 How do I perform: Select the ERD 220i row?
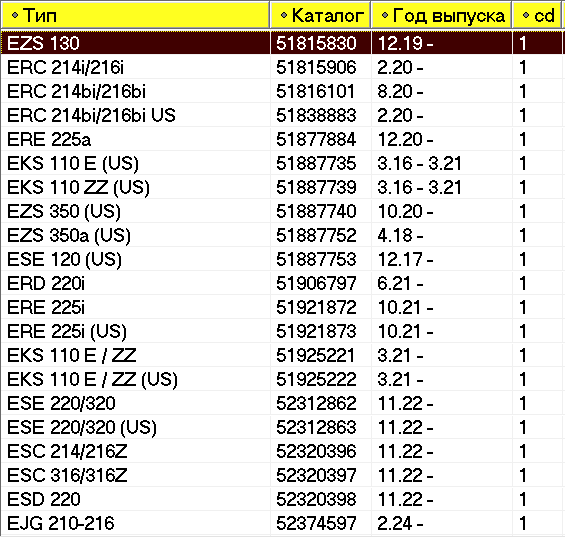[282, 283]
